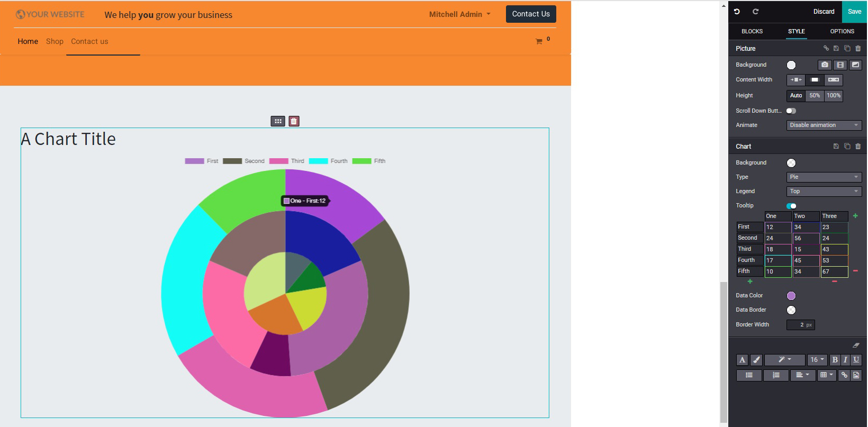Enable the Scroll Down Button toggle
Image resolution: width=868 pixels, height=427 pixels.
point(791,111)
